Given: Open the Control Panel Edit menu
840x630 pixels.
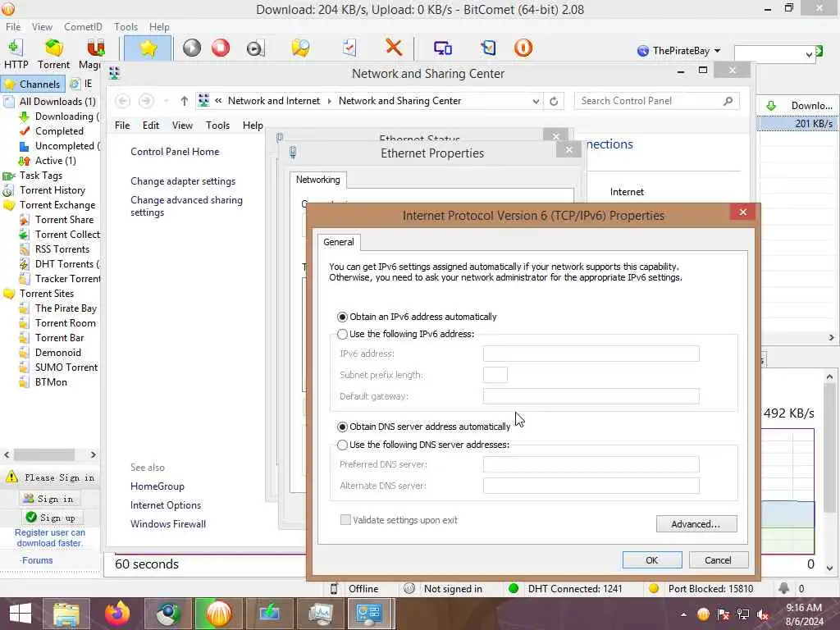Looking at the screenshot, I should tap(151, 126).
